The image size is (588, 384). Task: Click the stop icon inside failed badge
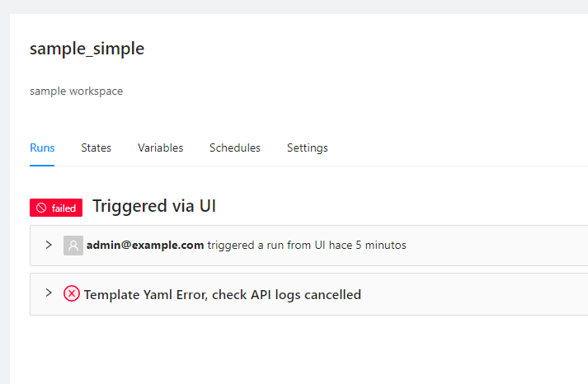tap(41, 208)
